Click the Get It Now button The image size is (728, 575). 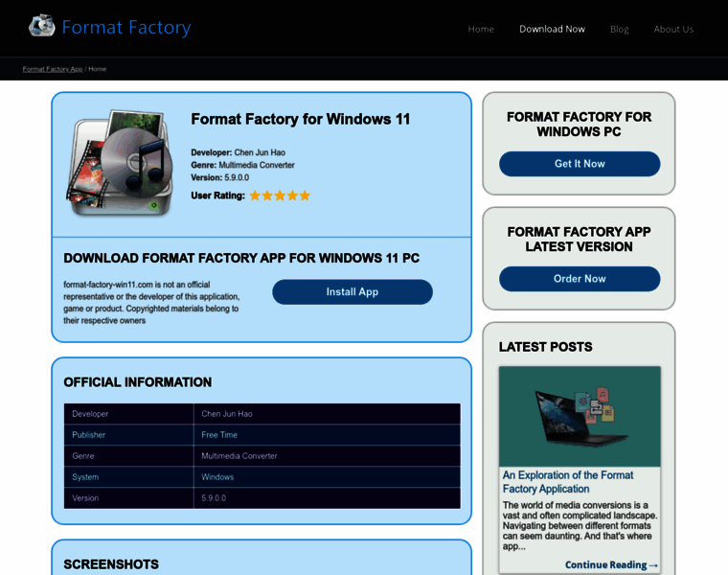[580, 164]
